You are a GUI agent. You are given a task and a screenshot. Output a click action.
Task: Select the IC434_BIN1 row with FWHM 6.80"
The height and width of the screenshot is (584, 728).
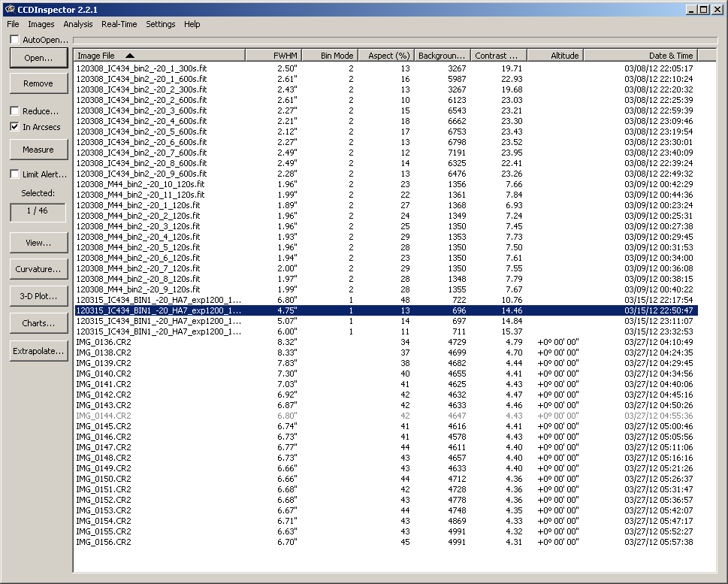386,300
